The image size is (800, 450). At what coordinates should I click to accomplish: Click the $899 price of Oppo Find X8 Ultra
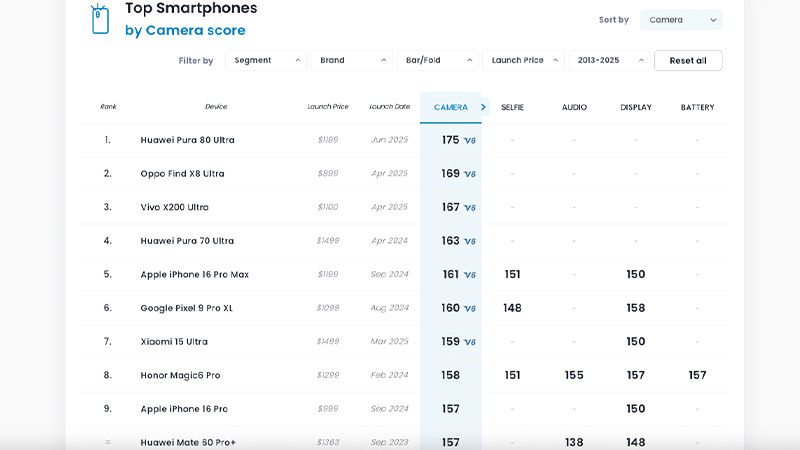coord(328,173)
